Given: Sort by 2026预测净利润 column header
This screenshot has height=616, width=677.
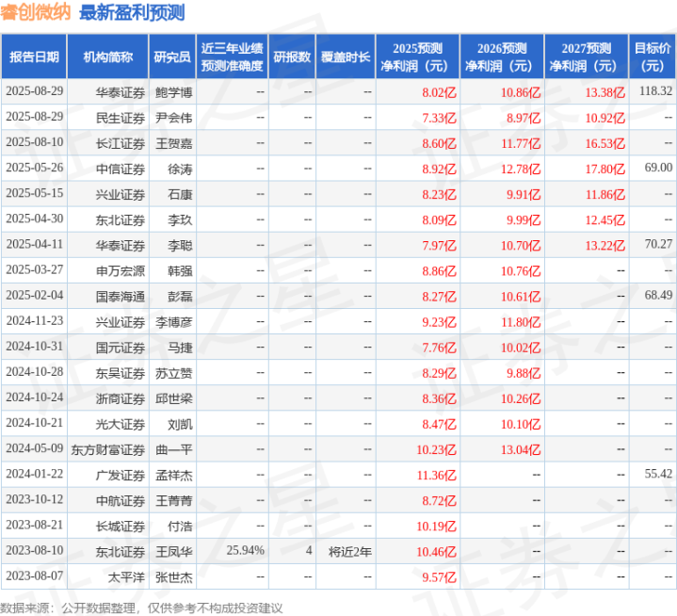Looking at the screenshot, I should (503, 57).
